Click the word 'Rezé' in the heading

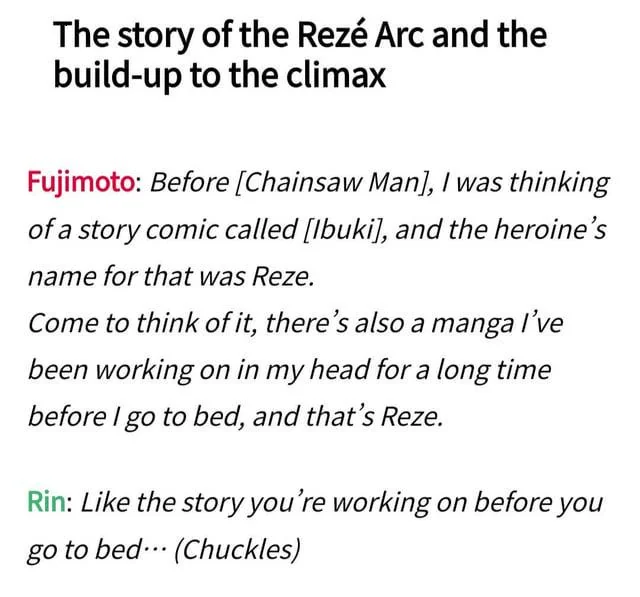click(x=332, y=34)
